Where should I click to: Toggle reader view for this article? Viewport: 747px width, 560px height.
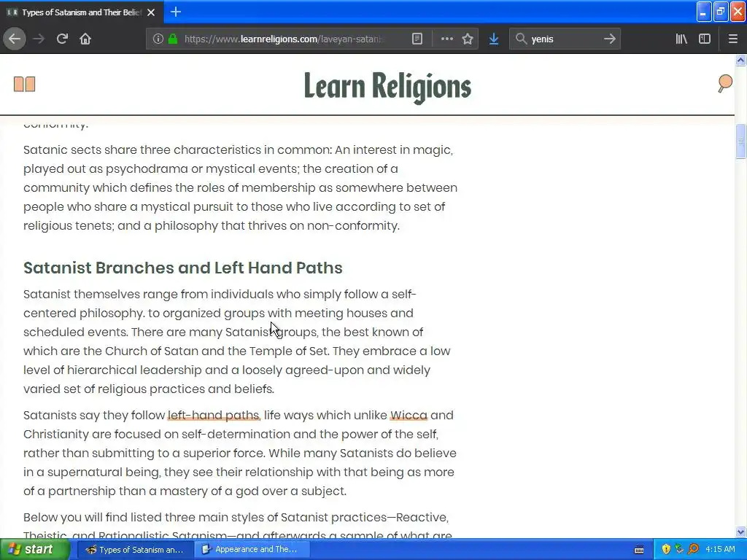point(417,39)
